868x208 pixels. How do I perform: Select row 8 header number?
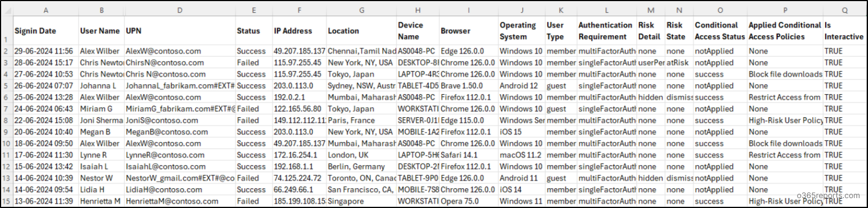[6, 121]
